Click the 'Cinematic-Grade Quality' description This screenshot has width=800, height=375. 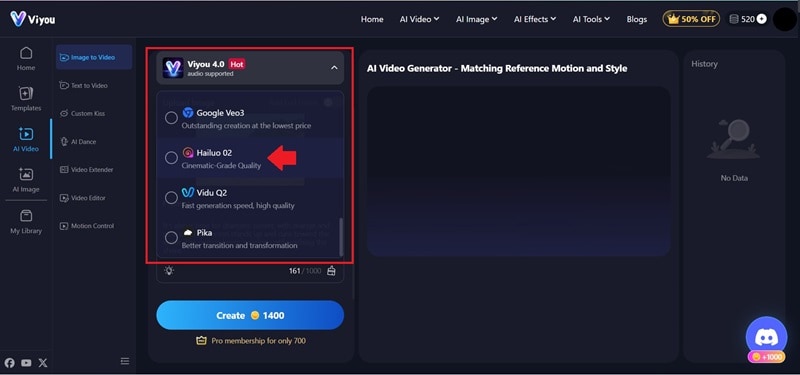[221, 165]
